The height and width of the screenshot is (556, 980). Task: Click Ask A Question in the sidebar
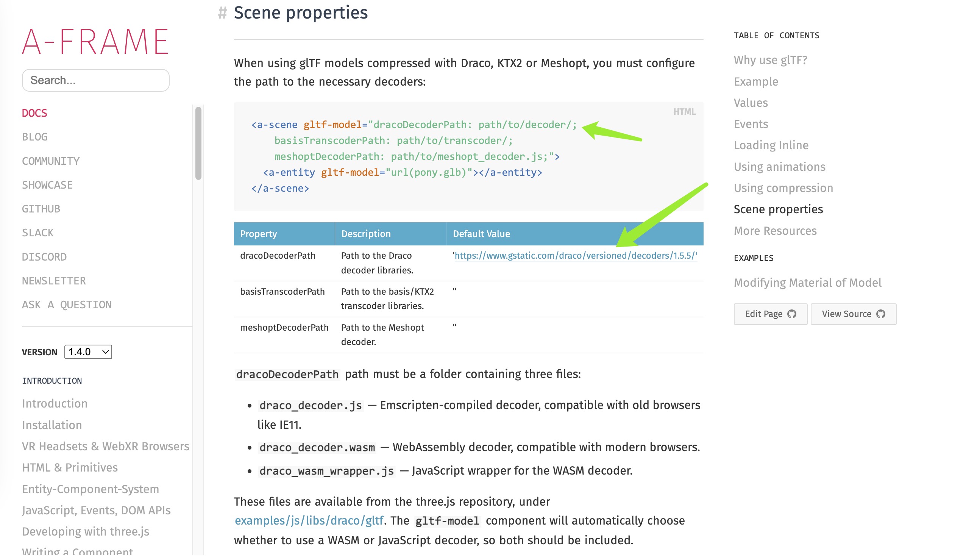tap(67, 305)
